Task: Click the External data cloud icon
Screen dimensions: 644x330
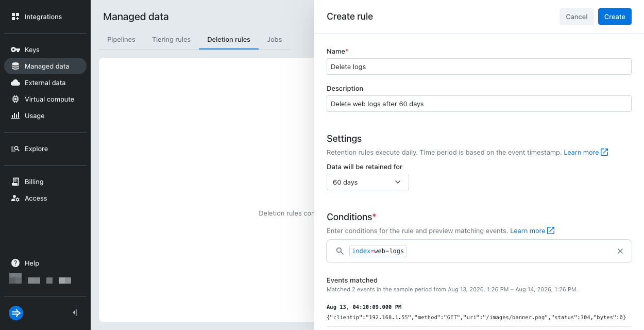Action: (x=15, y=82)
